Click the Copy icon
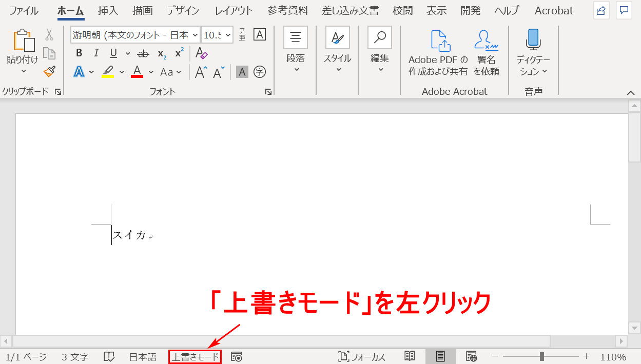Screen dimensions: 641x364 (x=49, y=53)
